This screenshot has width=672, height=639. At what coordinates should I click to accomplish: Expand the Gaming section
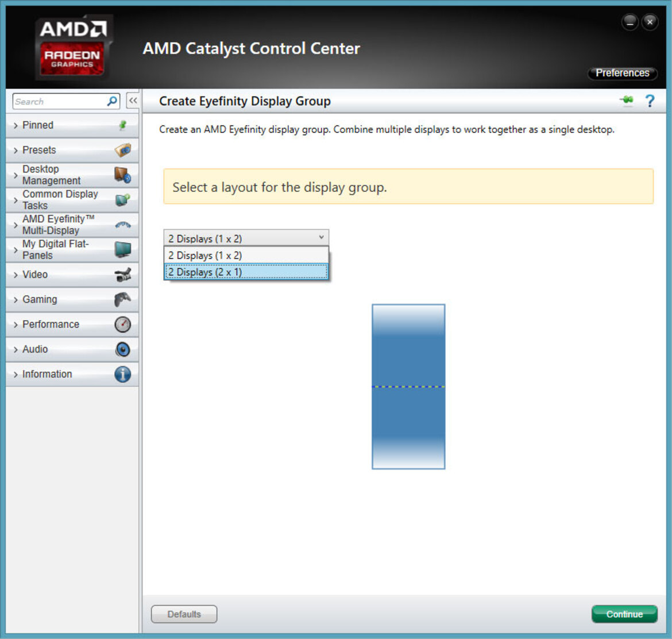coord(72,299)
